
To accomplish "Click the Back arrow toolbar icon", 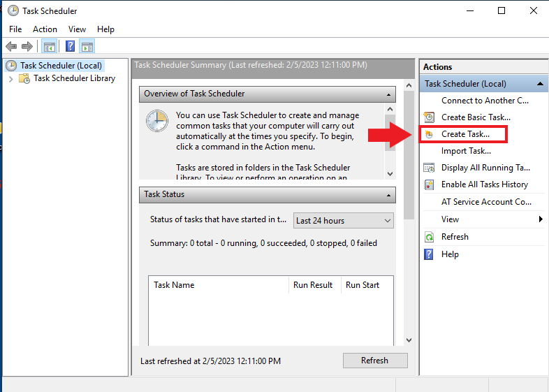I will click(x=11, y=47).
